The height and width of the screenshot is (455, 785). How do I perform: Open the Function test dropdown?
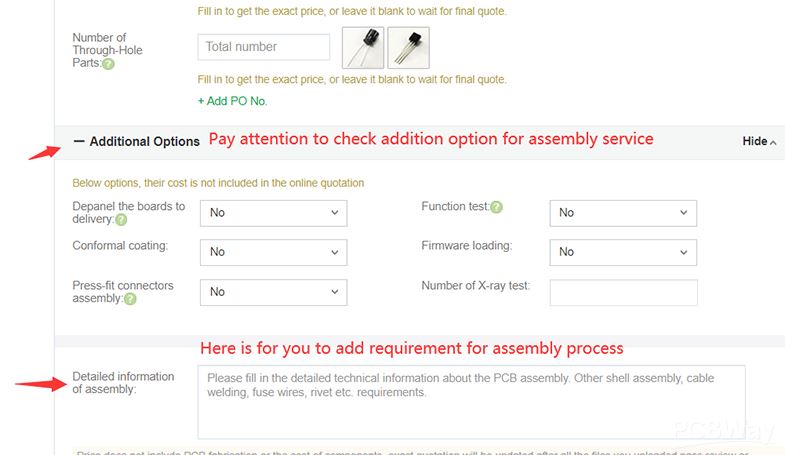pos(623,213)
